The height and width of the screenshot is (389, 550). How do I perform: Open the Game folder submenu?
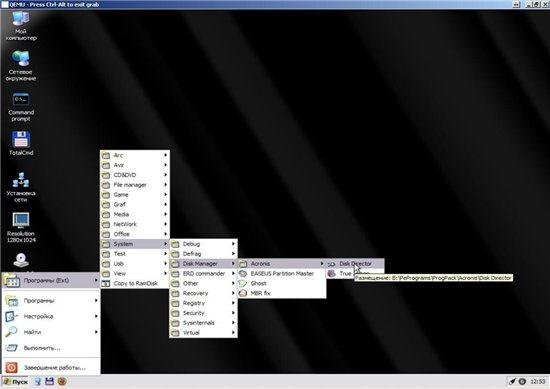135,194
